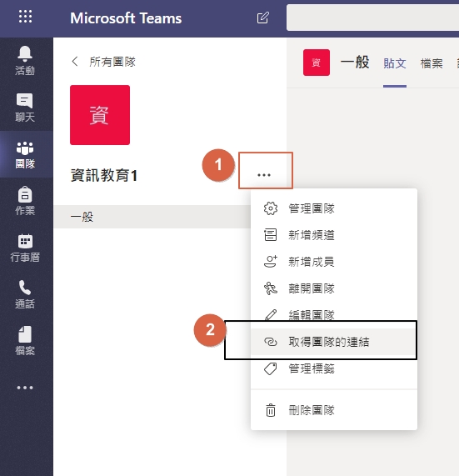Click 刪除團隊 at the menu bottom
Image resolution: width=459 pixels, height=476 pixels.
click(334, 410)
